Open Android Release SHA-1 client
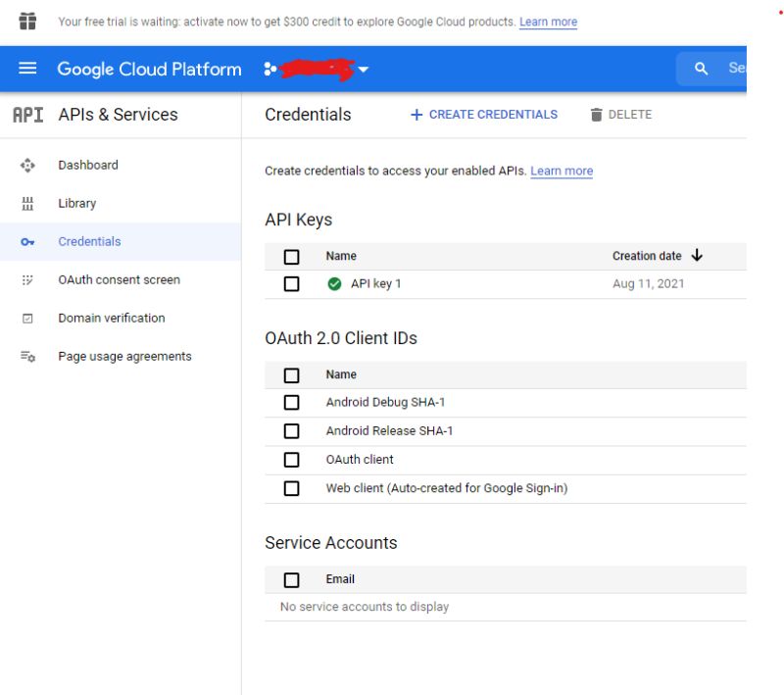784x695 pixels. pos(389,431)
